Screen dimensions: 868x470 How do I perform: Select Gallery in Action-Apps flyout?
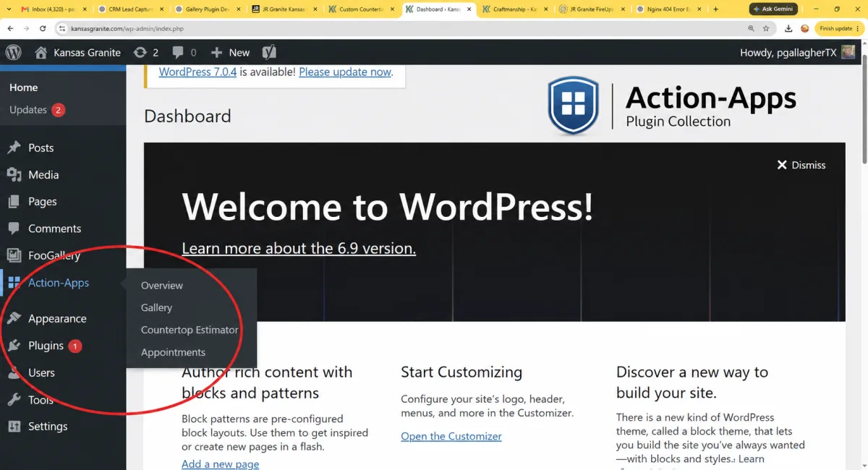pyautogui.click(x=156, y=307)
